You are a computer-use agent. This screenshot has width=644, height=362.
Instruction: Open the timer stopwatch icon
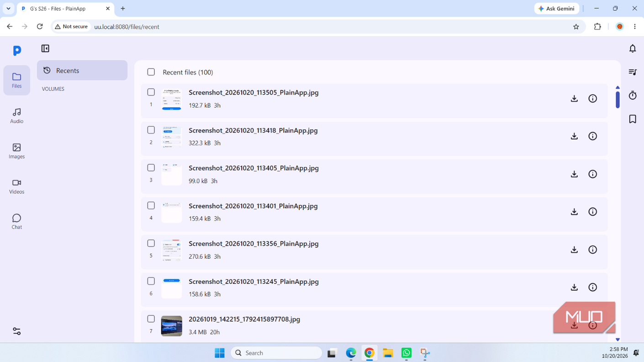pos(633,95)
